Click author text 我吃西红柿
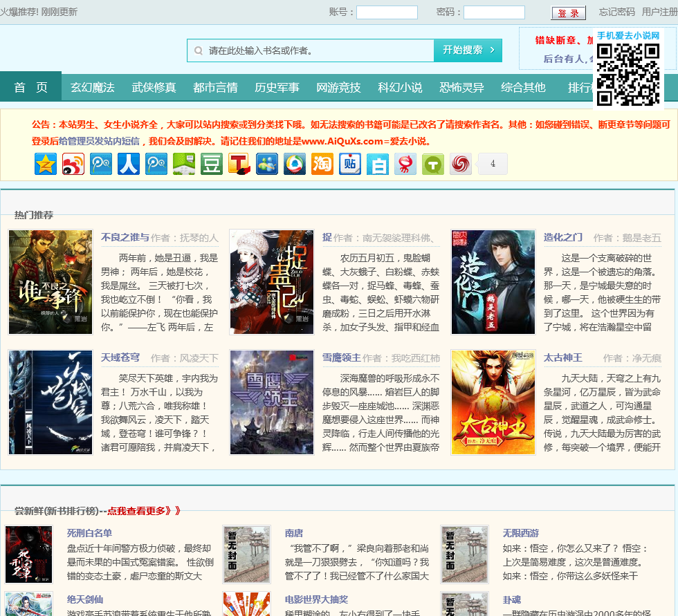The width and height of the screenshot is (678, 616). pos(416,358)
